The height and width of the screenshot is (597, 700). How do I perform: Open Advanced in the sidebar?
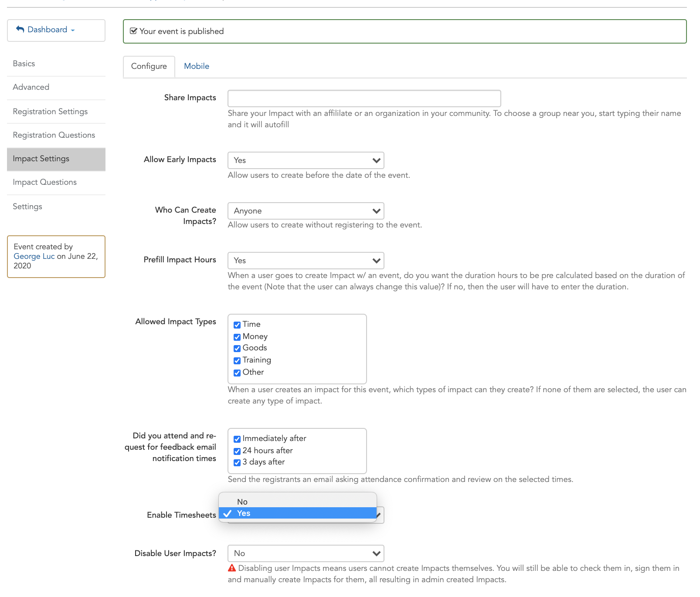pyautogui.click(x=56, y=87)
